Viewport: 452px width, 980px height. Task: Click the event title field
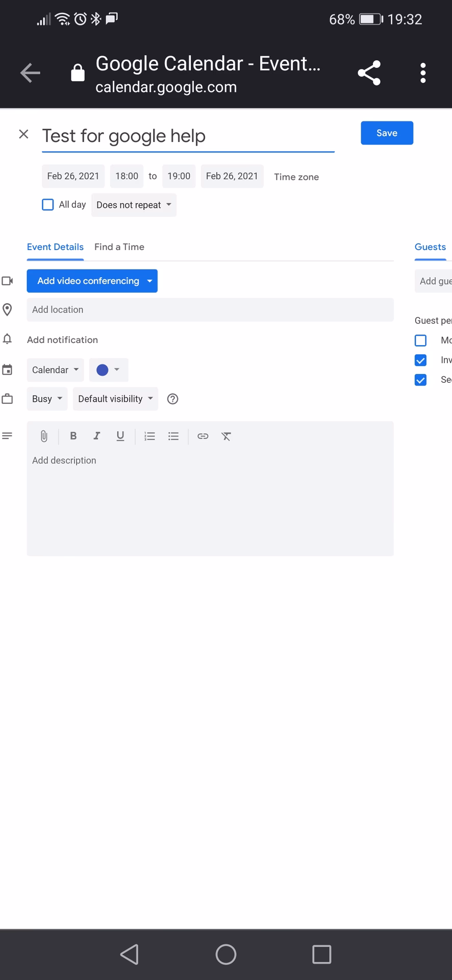coord(188,136)
